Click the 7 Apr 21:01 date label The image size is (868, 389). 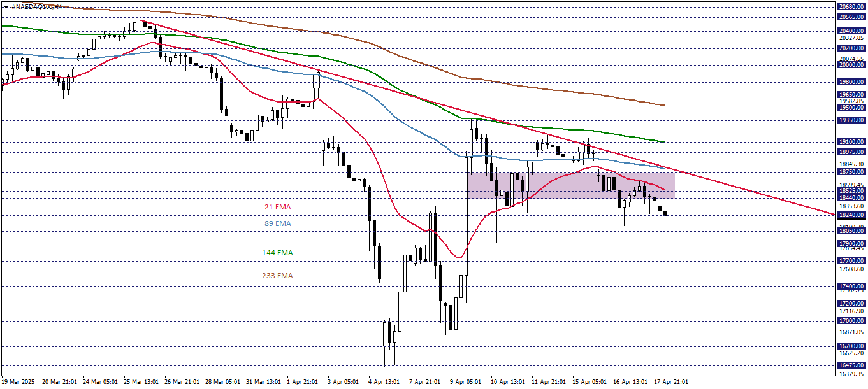[x=425, y=382]
